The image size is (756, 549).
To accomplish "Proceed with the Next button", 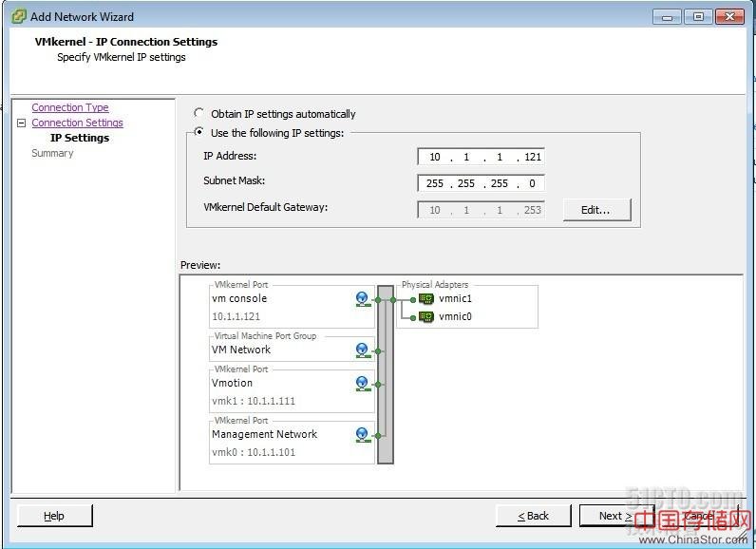I will pyautogui.click(x=615, y=516).
